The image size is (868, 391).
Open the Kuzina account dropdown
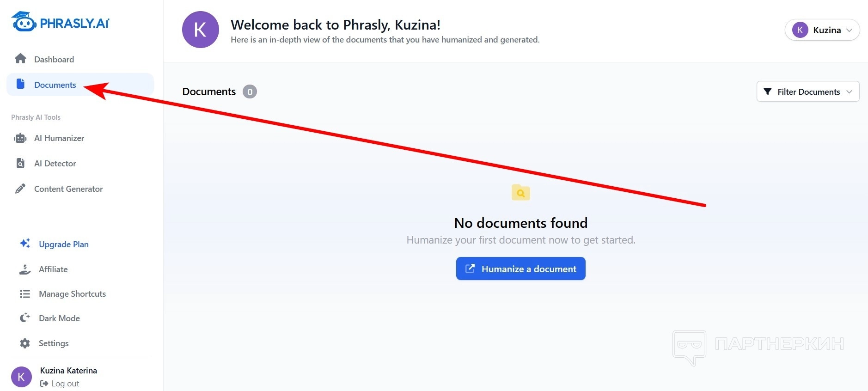[822, 30]
